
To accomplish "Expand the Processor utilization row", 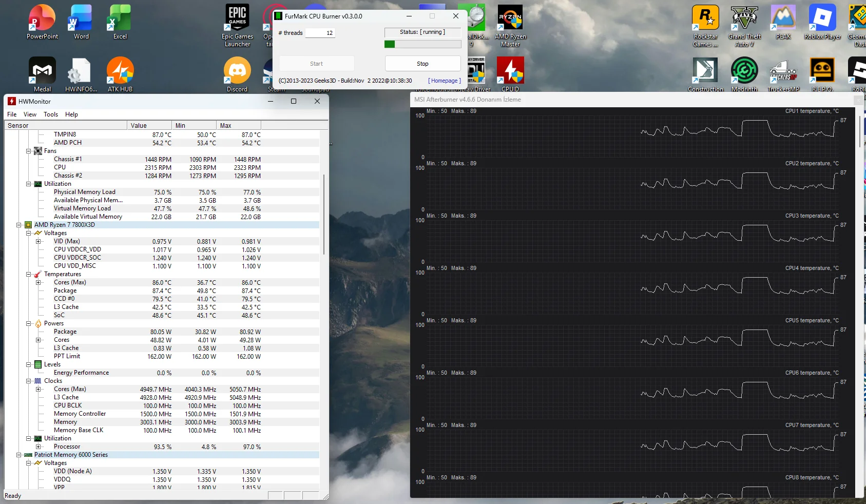I will [39, 447].
